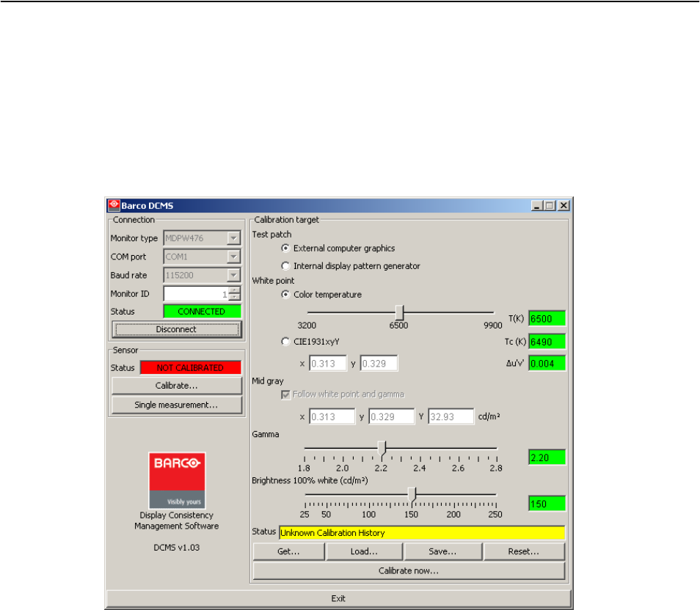Click the Gamma slider thumb

[x=382, y=447]
